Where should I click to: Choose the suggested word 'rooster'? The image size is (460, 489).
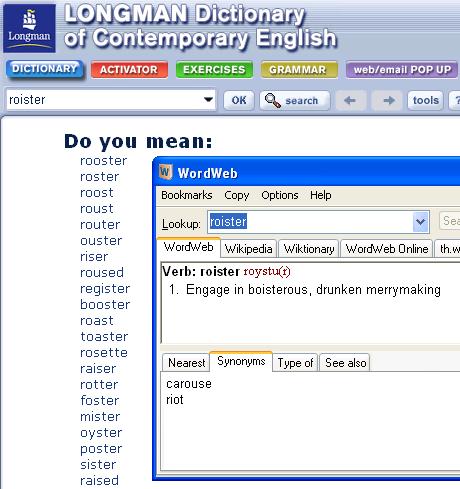[x=104, y=161]
